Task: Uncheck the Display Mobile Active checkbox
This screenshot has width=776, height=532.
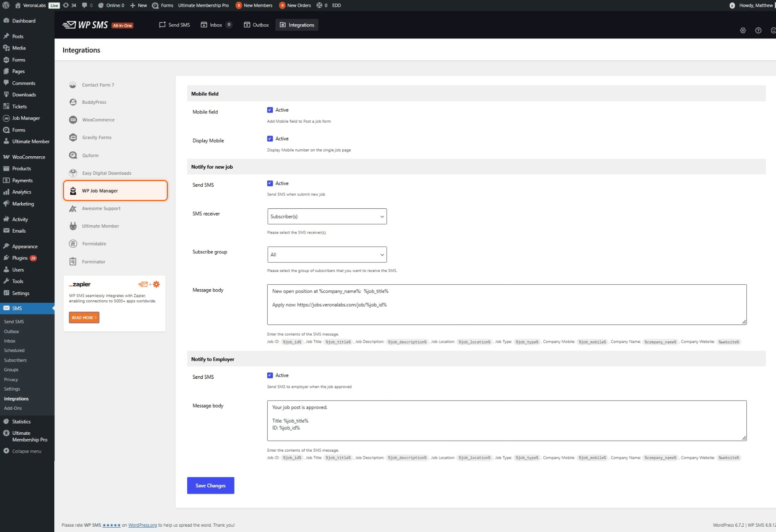Action: [270, 139]
